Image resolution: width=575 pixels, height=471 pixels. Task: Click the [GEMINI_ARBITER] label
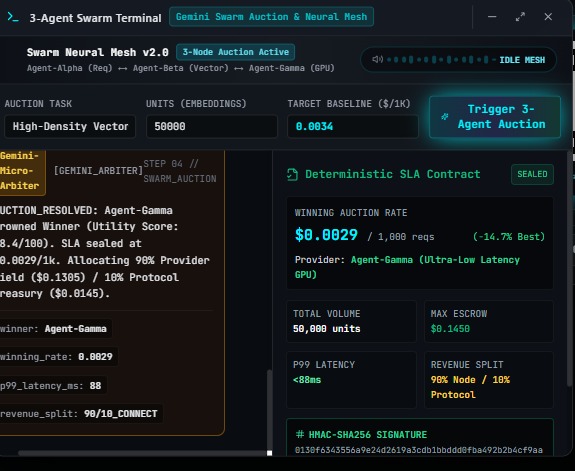[98, 171]
